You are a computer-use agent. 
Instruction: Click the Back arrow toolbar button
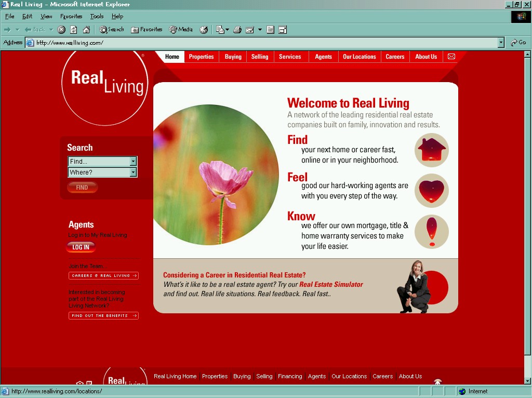pos(35,30)
